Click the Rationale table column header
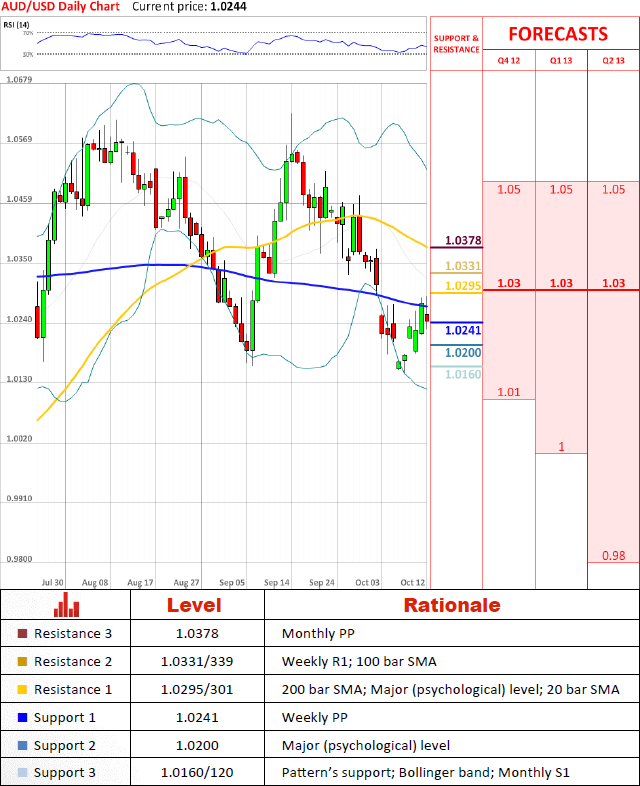The width and height of the screenshot is (640, 786). tap(451, 605)
